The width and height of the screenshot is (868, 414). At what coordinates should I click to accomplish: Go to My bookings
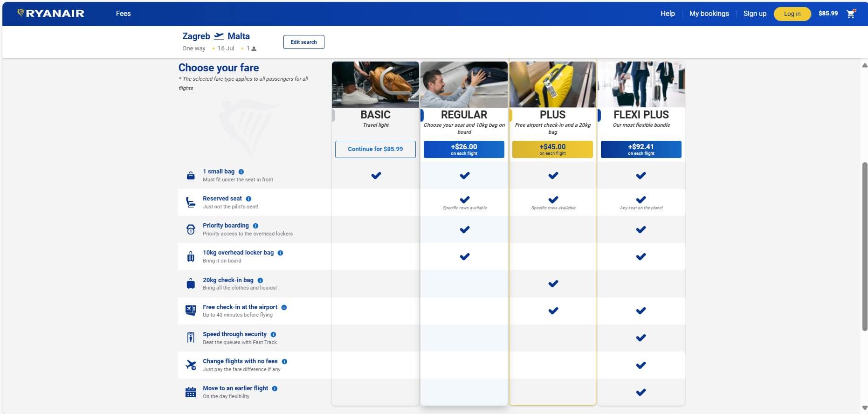pos(709,14)
